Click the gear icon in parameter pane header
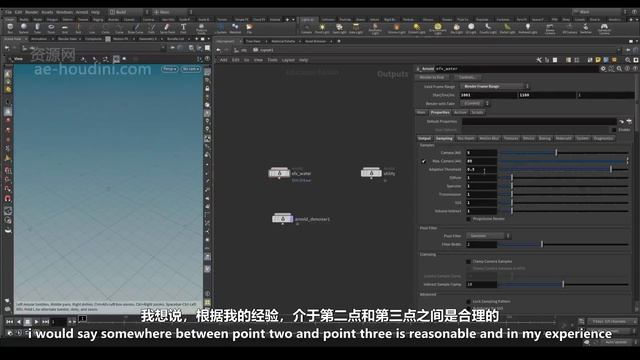 [x=603, y=69]
